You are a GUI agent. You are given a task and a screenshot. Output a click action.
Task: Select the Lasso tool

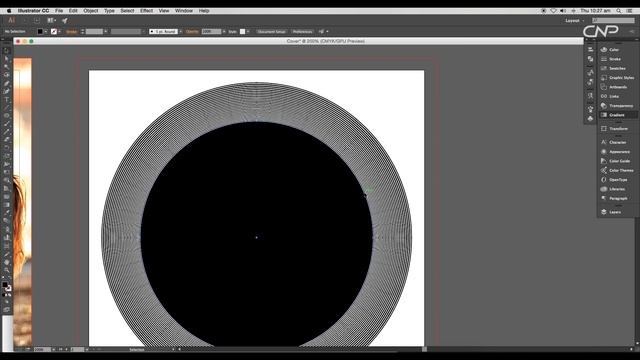6,75
